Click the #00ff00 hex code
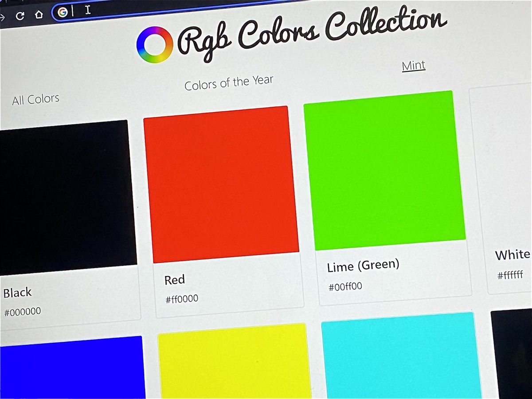The image size is (532, 399). pyautogui.click(x=345, y=287)
